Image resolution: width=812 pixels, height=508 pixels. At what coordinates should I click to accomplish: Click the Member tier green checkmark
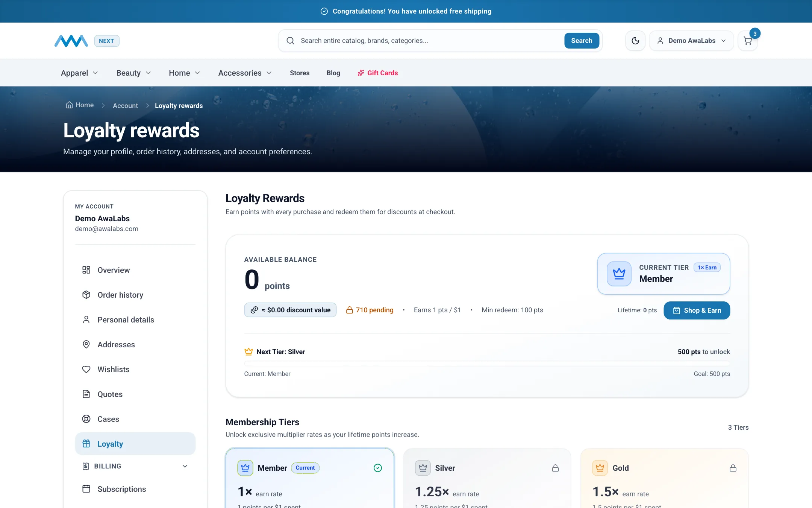point(378,468)
